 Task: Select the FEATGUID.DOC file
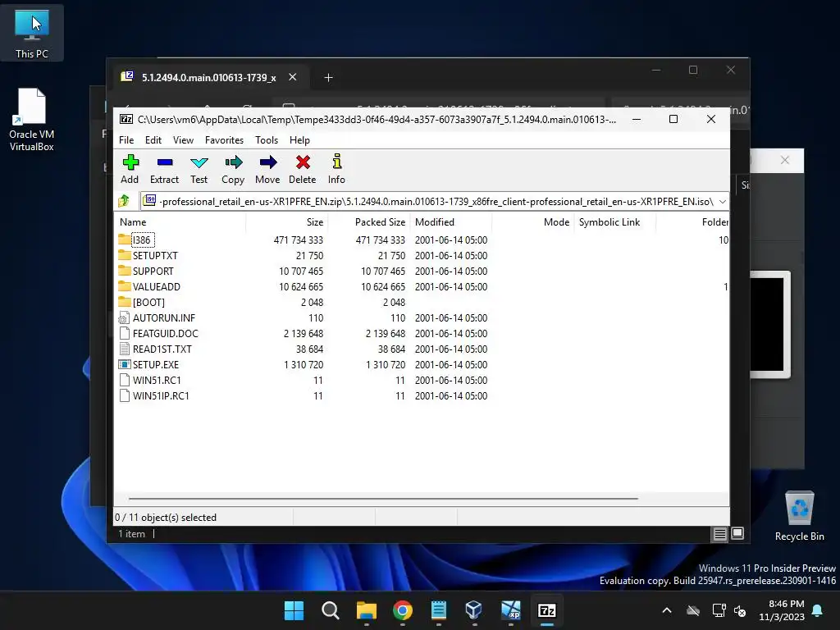coord(158,333)
